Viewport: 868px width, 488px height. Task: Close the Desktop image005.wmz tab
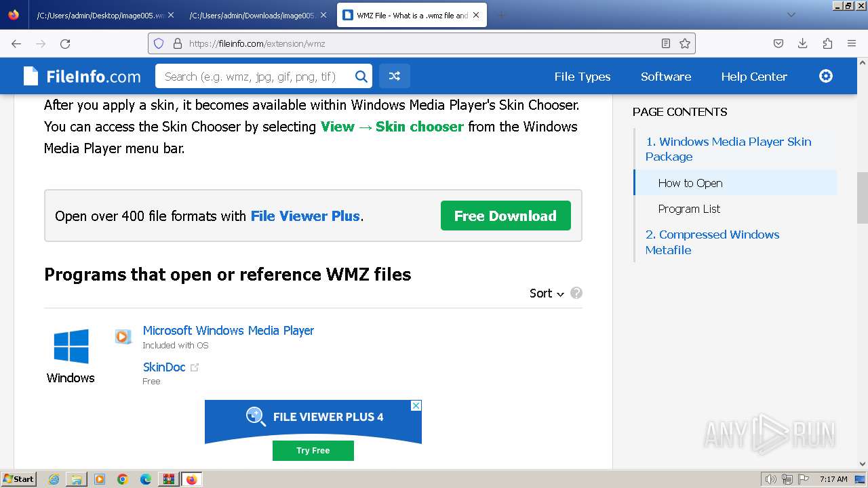tap(170, 15)
